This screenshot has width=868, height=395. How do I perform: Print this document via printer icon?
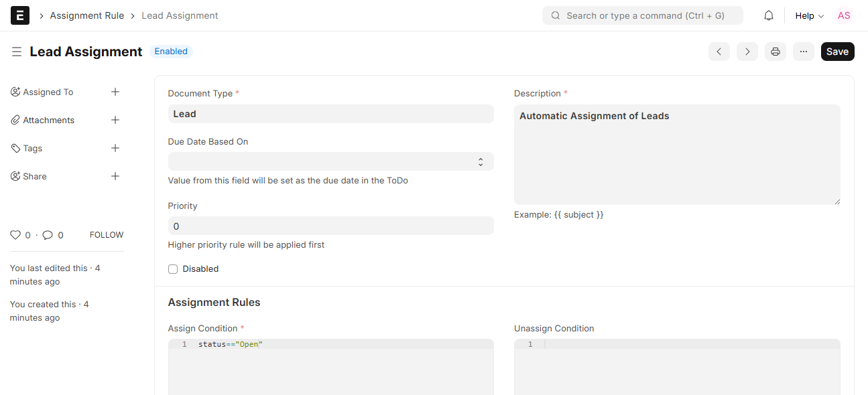(776, 52)
